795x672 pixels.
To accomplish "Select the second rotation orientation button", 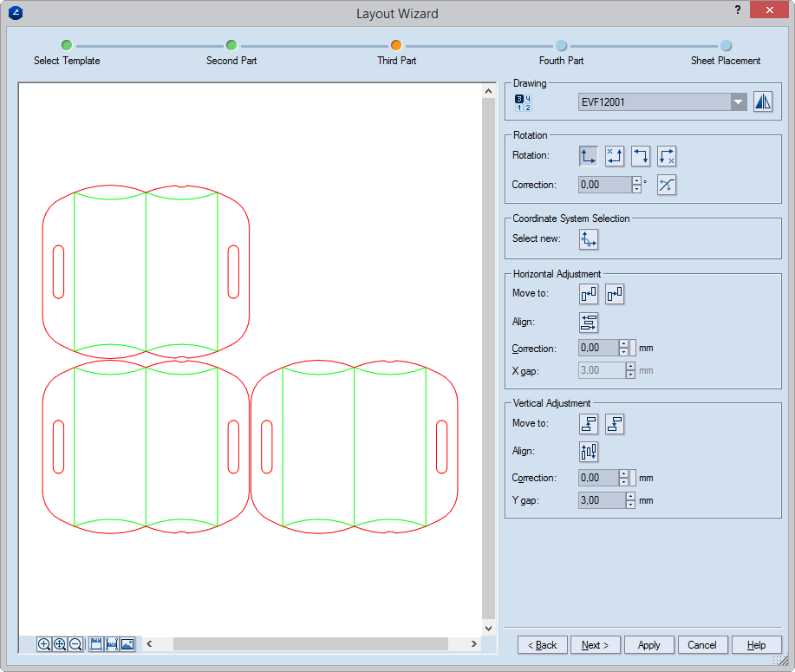I will pyautogui.click(x=615, y=156).
